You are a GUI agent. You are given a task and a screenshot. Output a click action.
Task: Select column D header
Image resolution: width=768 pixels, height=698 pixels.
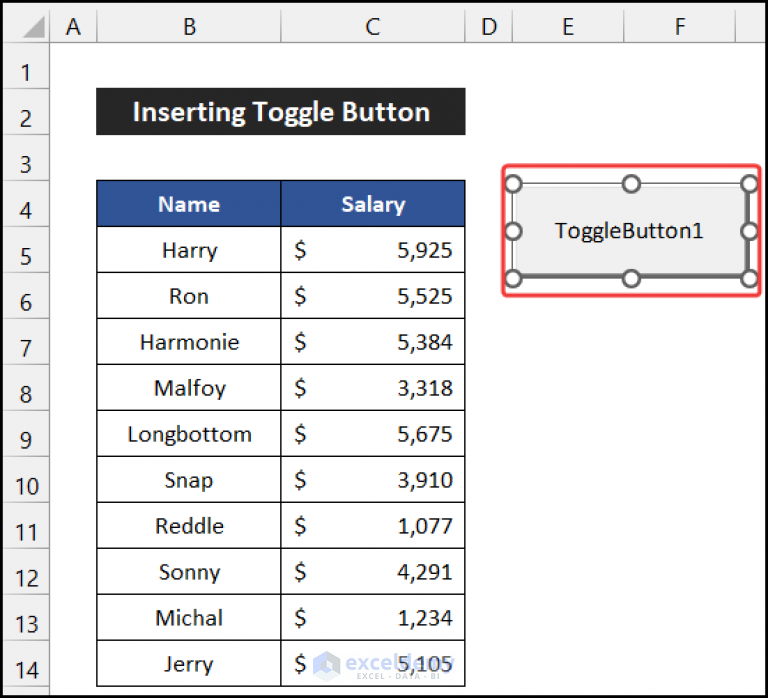tap(489, 26)
